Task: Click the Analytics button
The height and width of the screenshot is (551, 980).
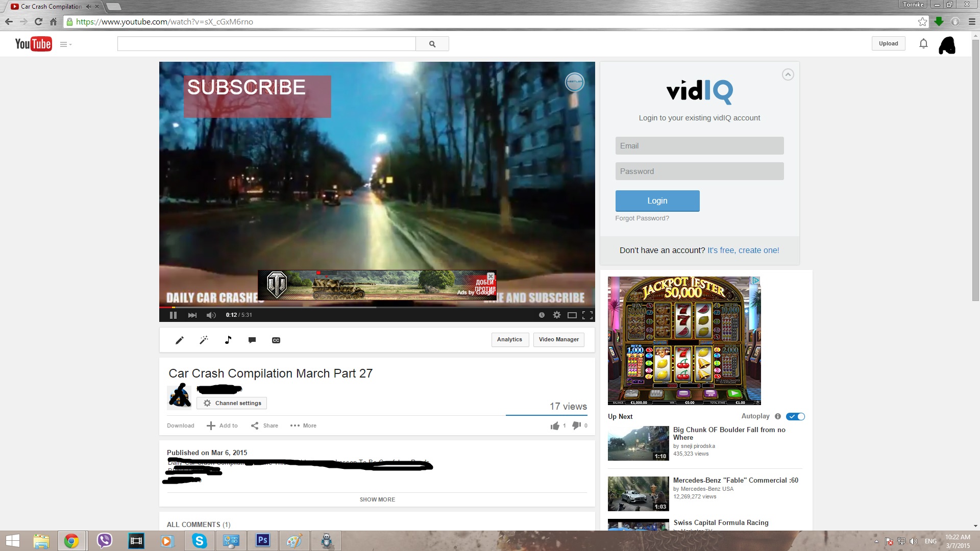Action: (509, 340)
